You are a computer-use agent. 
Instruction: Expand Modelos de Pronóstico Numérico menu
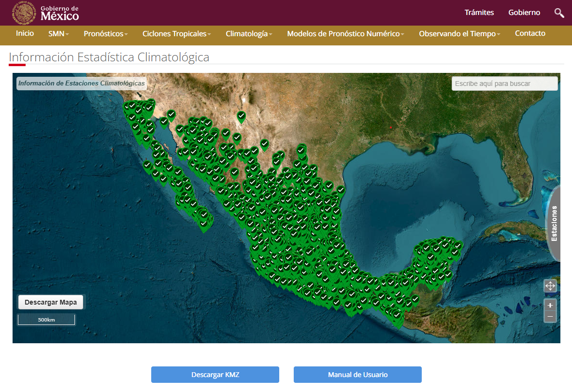pyautogui.click(x=345, y=34)
